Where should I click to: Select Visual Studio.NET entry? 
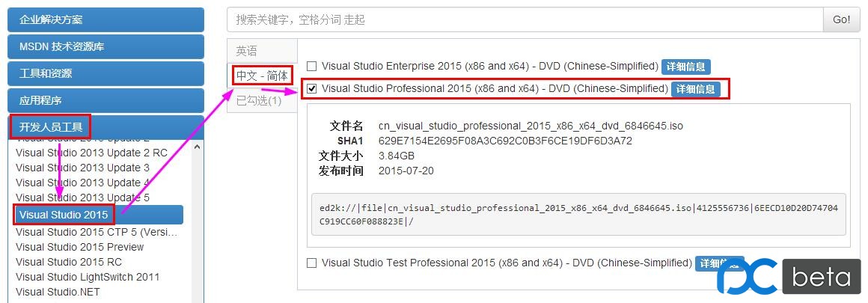58,292
